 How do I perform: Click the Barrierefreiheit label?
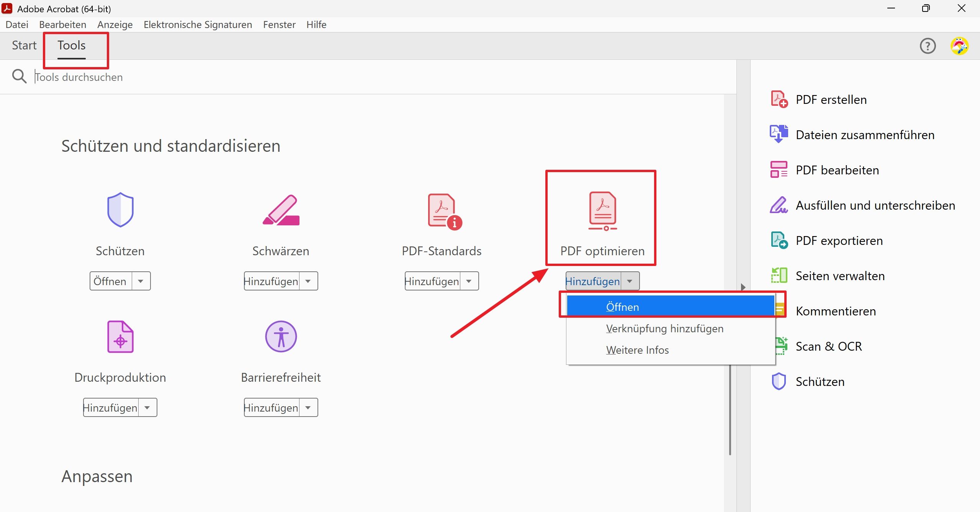pos(281,377)
